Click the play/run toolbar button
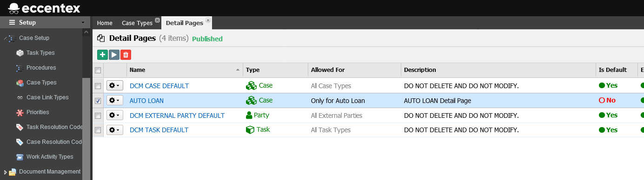This screenshot has width=644, height=180. click(114, 55)
